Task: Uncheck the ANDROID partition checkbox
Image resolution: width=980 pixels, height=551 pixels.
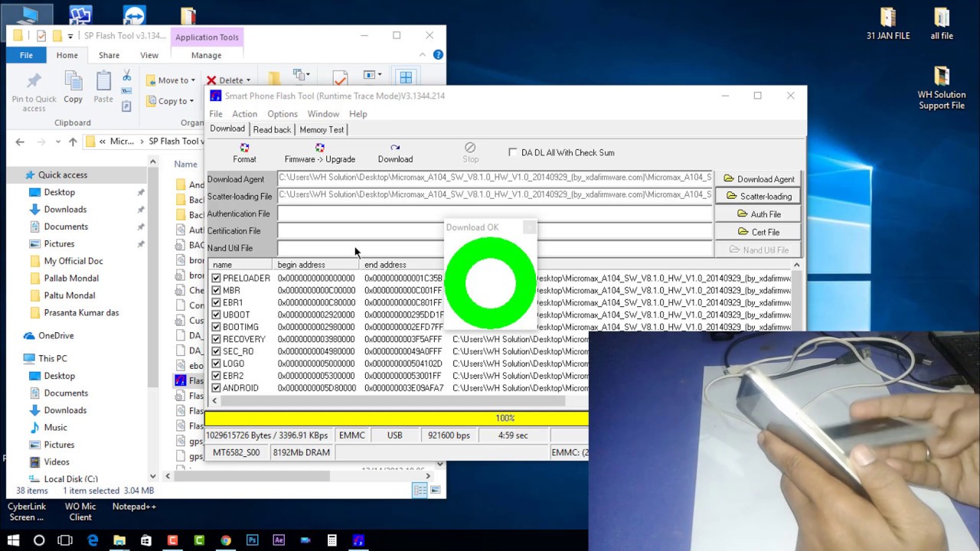Action: coord(216,388)
